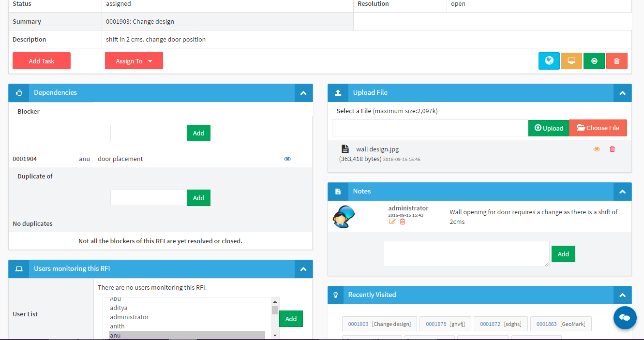This screenshot has width=644, height=340.
Task: Delete this RFI with red trash button
Action: click(x=617, y=61)
